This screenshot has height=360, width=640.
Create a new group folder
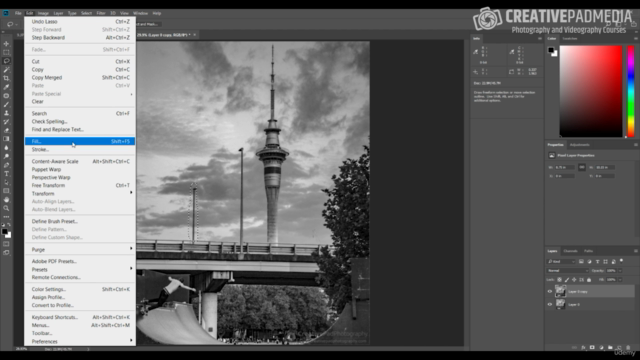click(x=610, y=347)
